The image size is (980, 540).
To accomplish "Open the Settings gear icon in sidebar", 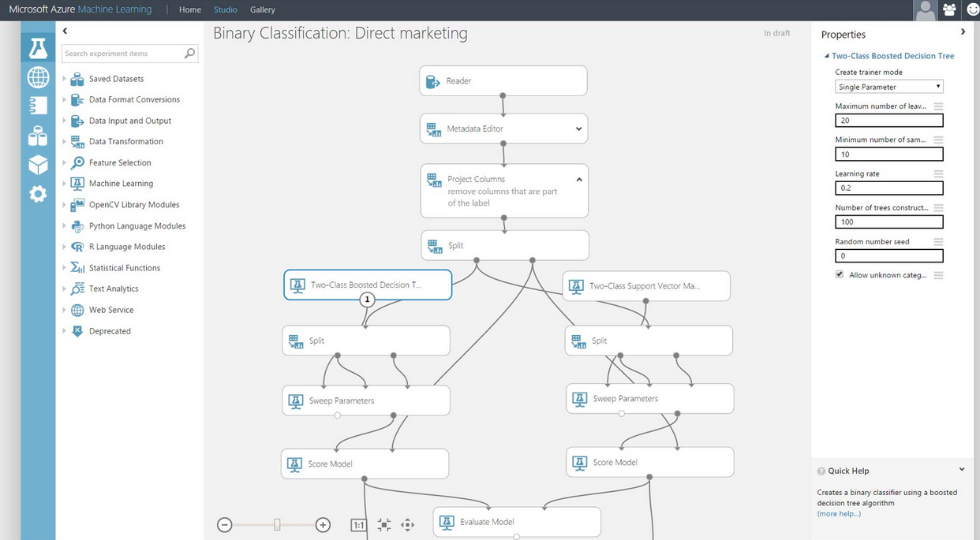I will [x=38, y=193].
